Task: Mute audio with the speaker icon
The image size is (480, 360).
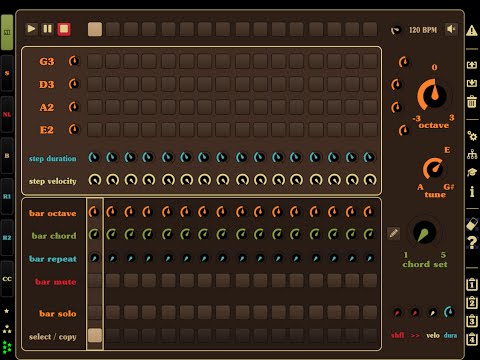Action: point(451,29)
